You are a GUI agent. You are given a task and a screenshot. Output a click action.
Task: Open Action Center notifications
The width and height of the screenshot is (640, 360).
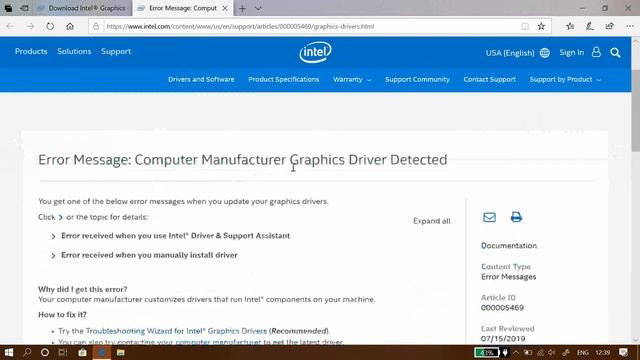[623, 353]
